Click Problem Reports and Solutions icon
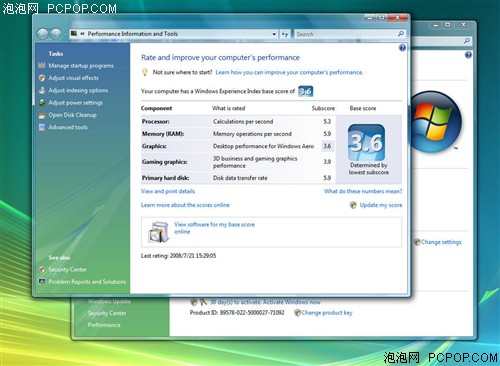Image resolution: width=500 pixels, height=366 pixels. (42, 282)
